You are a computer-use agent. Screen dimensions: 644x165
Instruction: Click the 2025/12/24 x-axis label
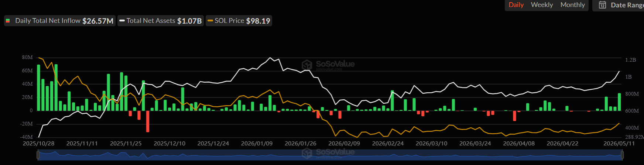(x=213, y=144)
